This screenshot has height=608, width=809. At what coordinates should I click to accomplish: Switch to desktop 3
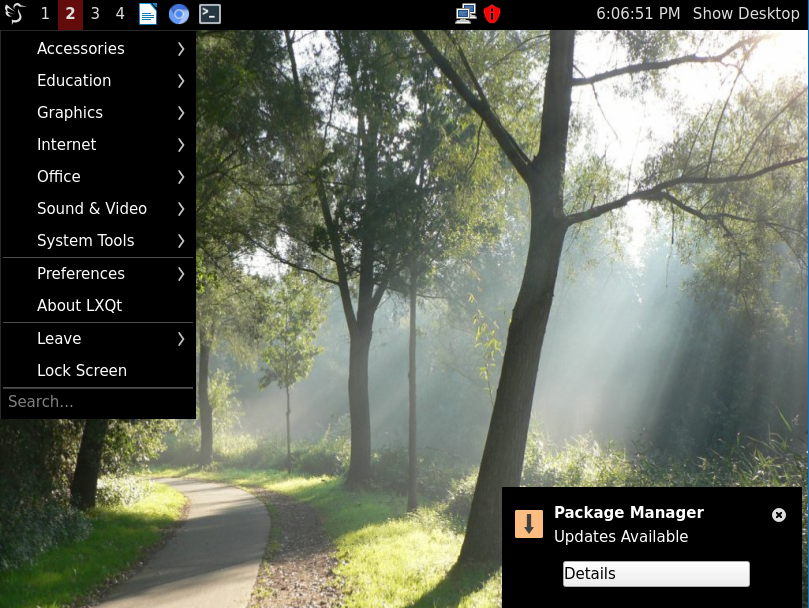point(95,13)
